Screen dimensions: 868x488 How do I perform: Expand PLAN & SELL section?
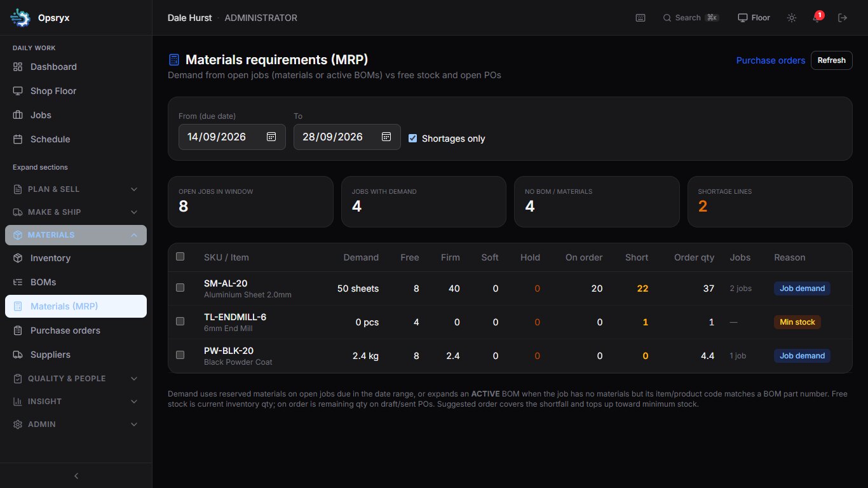[x=76, y=189]
